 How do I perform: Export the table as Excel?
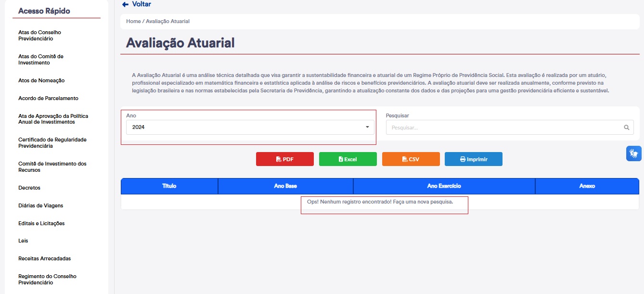pos(348,159)
